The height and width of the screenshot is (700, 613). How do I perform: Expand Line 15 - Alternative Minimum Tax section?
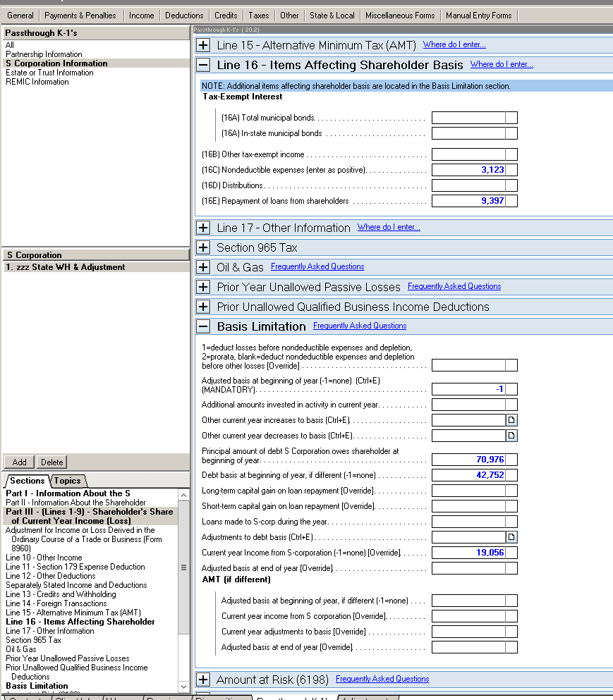[203, 44]
